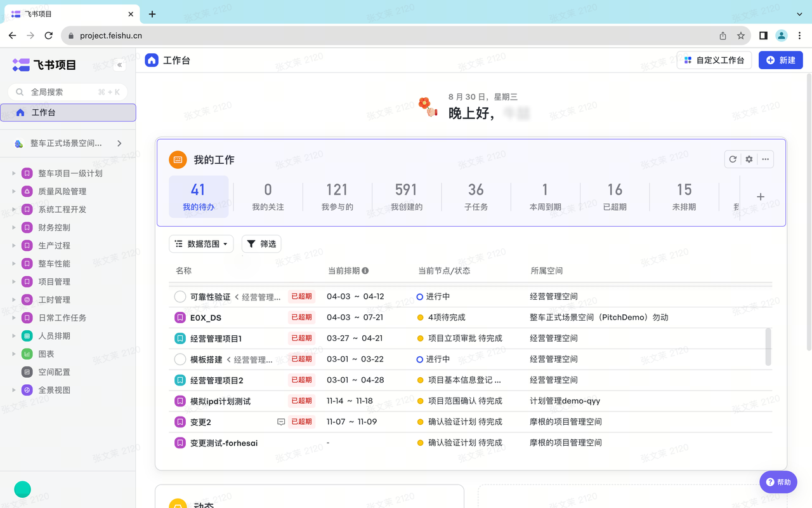The image size is (812, 508).
Task: Select 工作台 in sidebar
Action: (68, 112)
